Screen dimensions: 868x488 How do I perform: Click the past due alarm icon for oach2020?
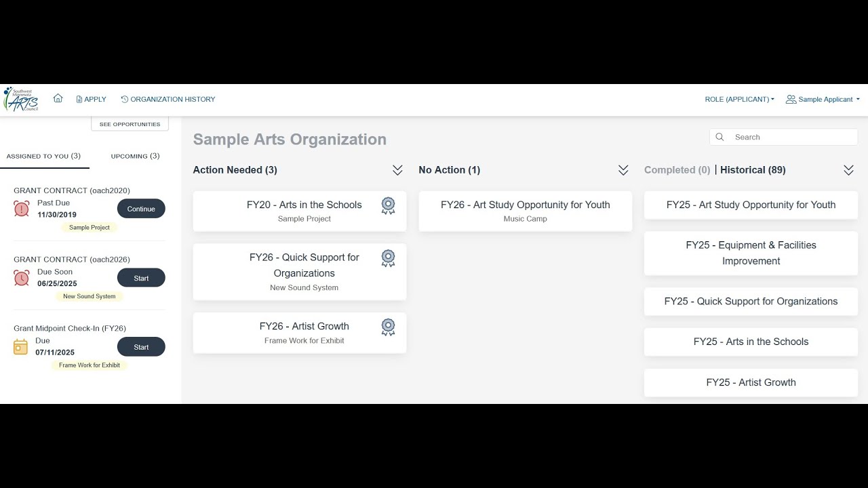click(x=22, y=209)
